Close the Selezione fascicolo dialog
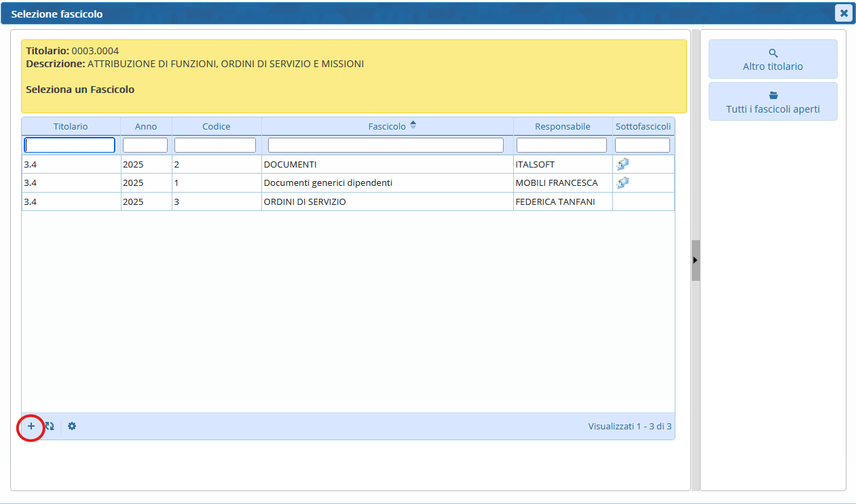The height and width of the screenshot is (504, 856). [x=843, y=13]
